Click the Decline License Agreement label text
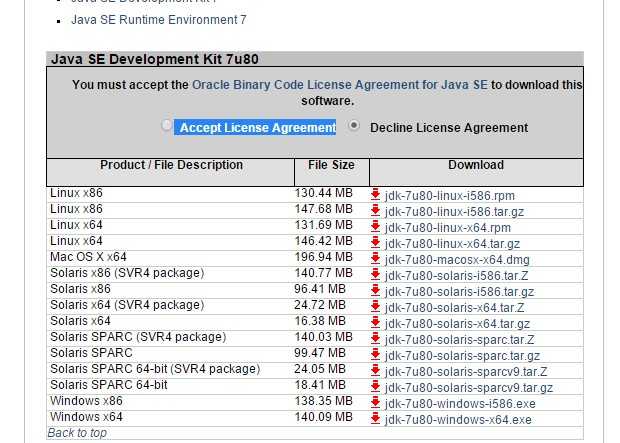620x443 pixels. coord(449,128)
